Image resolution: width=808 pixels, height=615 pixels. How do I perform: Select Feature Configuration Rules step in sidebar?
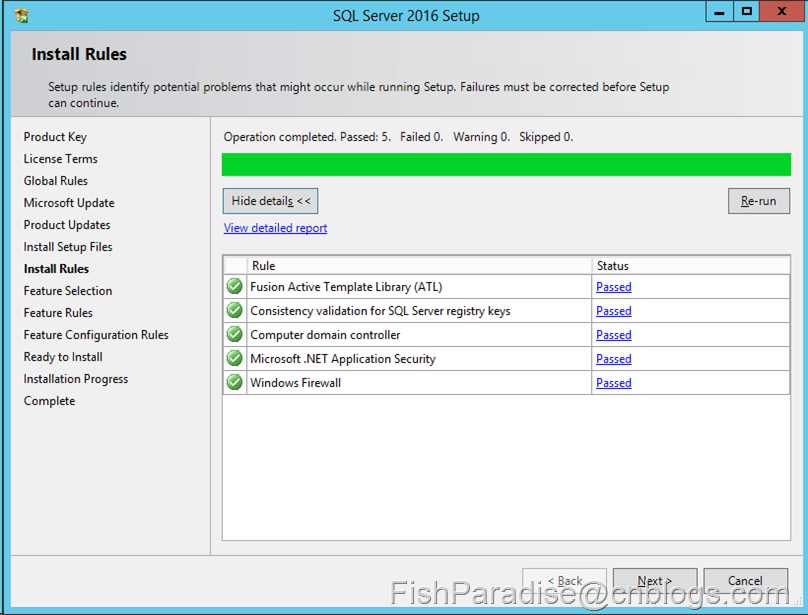tap(96, 335)
